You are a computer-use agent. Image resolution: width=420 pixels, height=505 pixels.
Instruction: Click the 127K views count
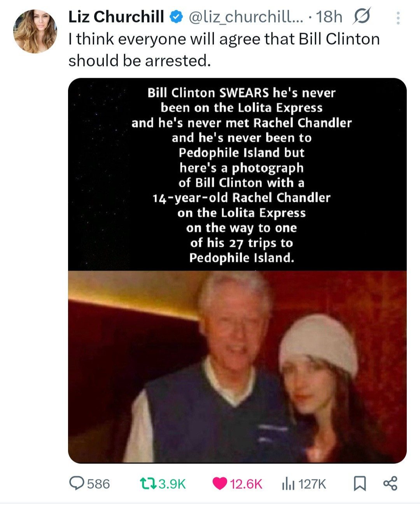[312, 484]
